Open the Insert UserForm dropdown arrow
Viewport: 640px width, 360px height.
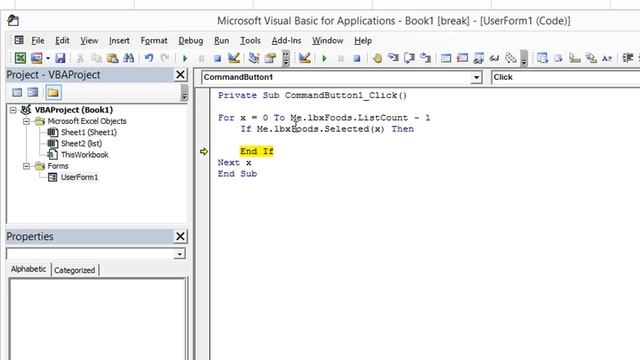(x=48, y=58)
